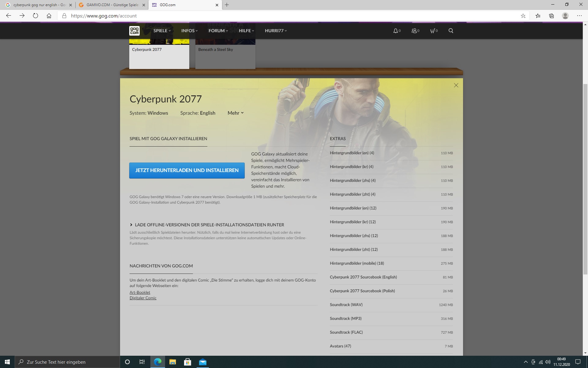Viewport: 588px width, 368px height.
Task: Click the browser address bar
Action: tap(294, 16)
